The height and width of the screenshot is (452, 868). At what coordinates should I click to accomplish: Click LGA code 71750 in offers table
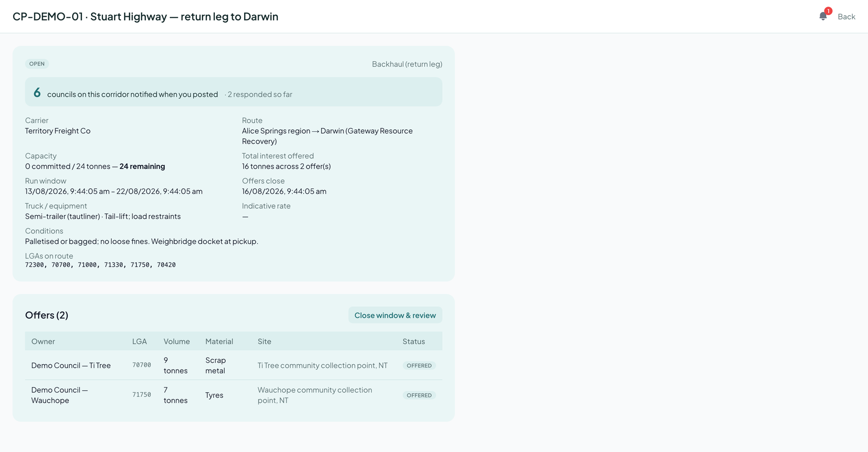coord(142,395)
